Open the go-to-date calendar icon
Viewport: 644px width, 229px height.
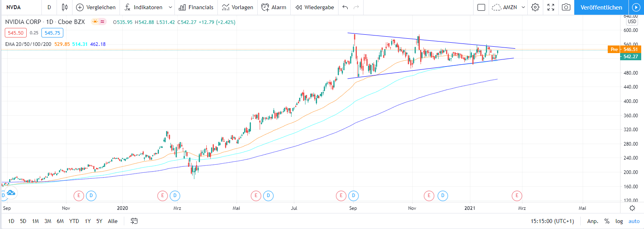[134, 221]
